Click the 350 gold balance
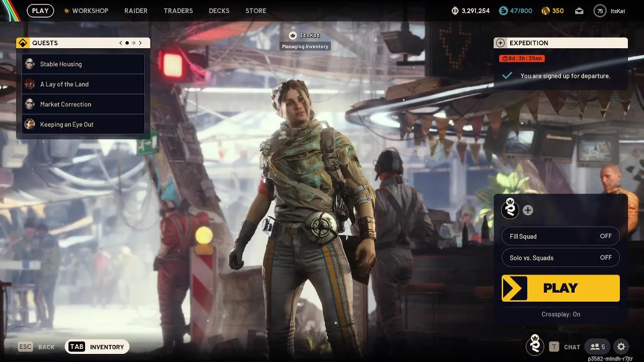Screen dimensions: 644x362 point(558,11)
